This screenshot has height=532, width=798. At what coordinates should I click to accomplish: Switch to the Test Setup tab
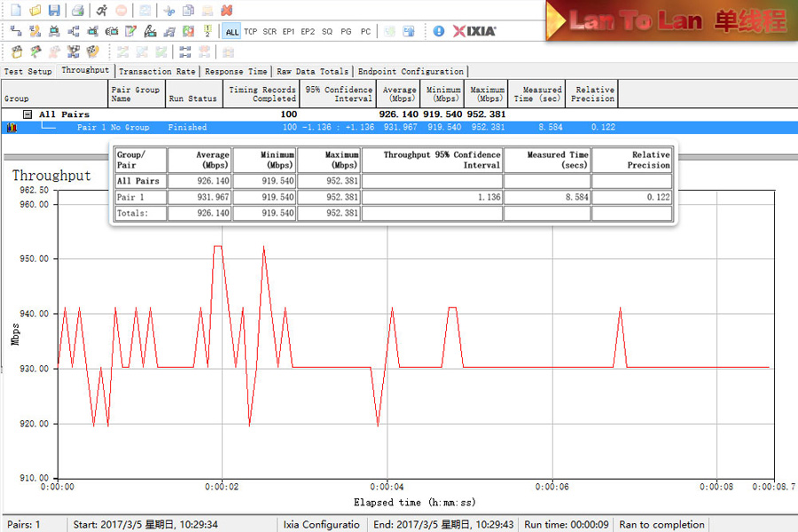coord(28,72)
